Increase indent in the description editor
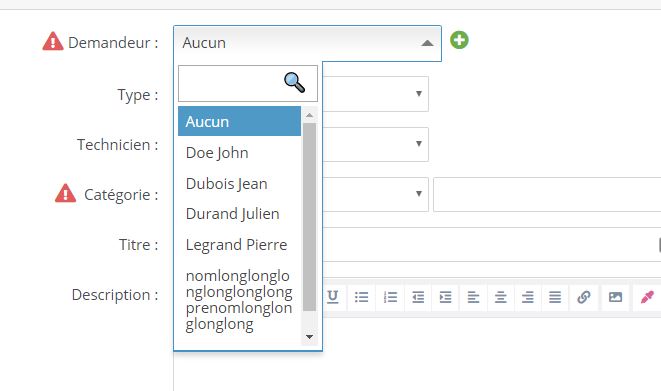This screenshot has width=661, height=391. [x=445, y=297]
